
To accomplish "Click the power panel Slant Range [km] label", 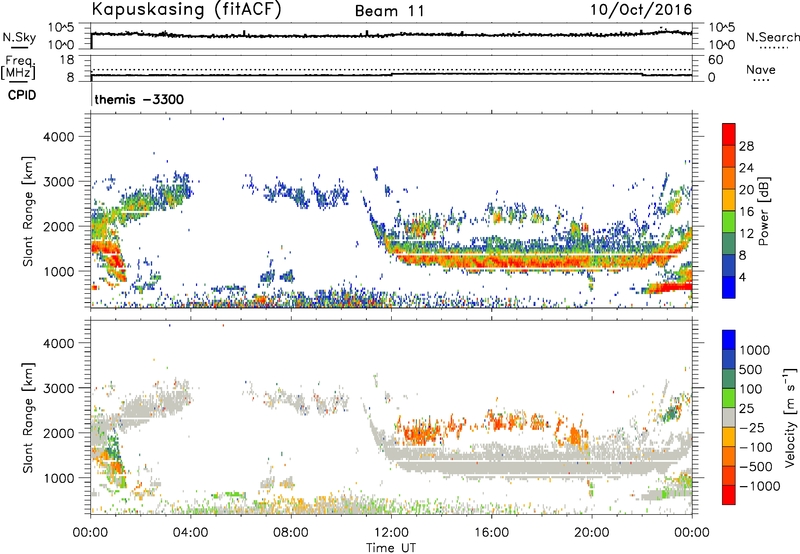I will click(28, 211).
